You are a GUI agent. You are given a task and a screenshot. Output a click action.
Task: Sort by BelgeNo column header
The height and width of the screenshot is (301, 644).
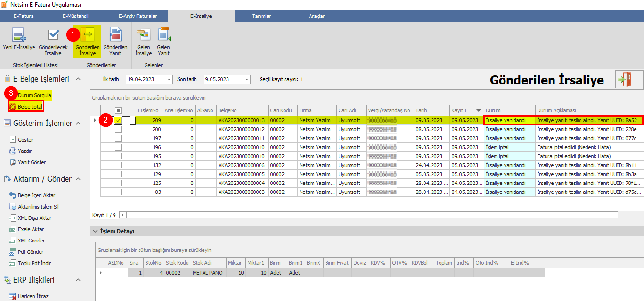[242, 110]
